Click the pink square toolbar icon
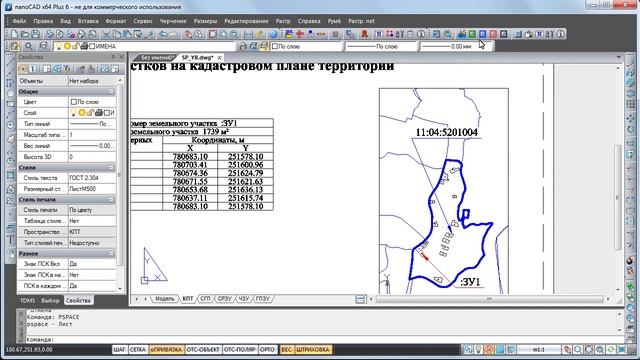Image resolution: width=640 pixels, height=360 pixels. click(x=493, y=34)
